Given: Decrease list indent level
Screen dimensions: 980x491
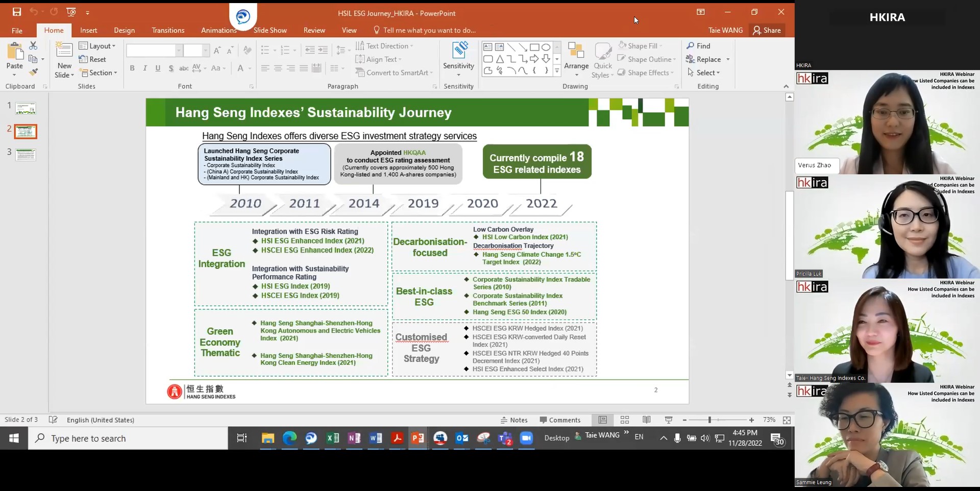Looking at the screenshot, I should click(x=310, y=50).
